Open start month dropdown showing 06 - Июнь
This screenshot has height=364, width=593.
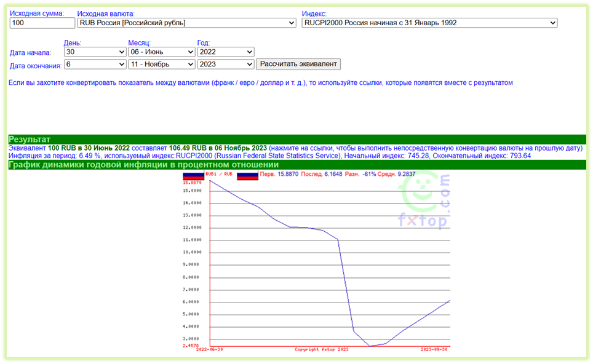[x=162, y=52]
